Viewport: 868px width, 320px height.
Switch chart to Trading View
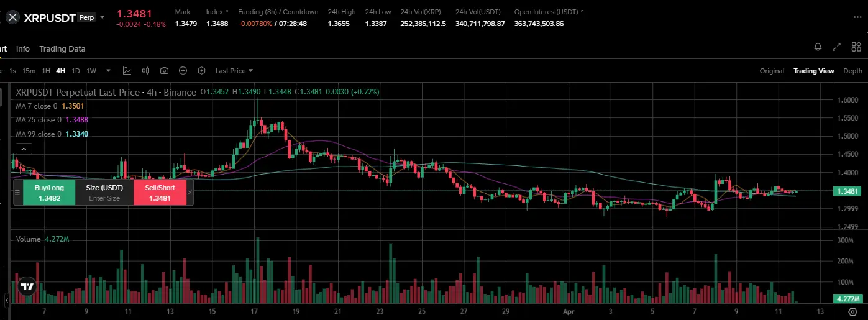[x=813, y=71]
